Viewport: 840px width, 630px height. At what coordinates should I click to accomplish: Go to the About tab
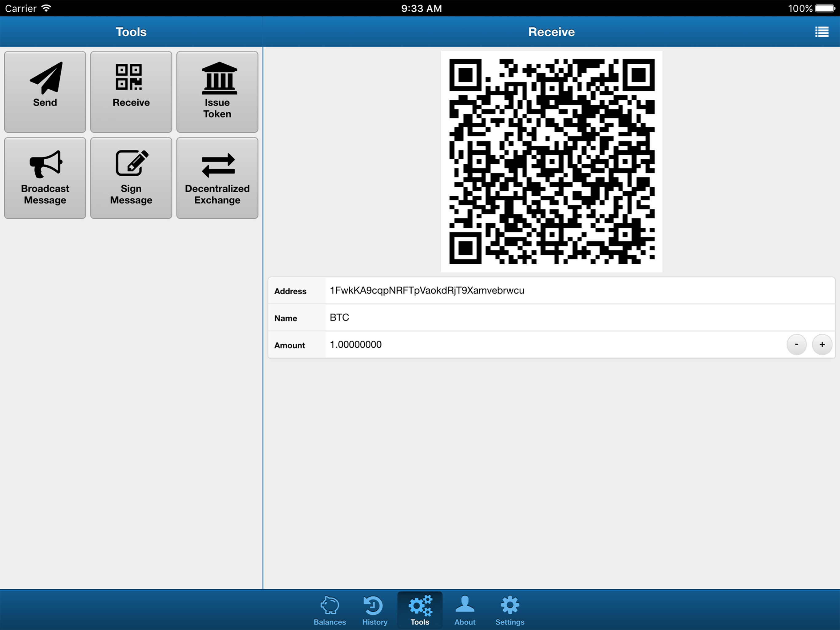(x=465, y=610)
